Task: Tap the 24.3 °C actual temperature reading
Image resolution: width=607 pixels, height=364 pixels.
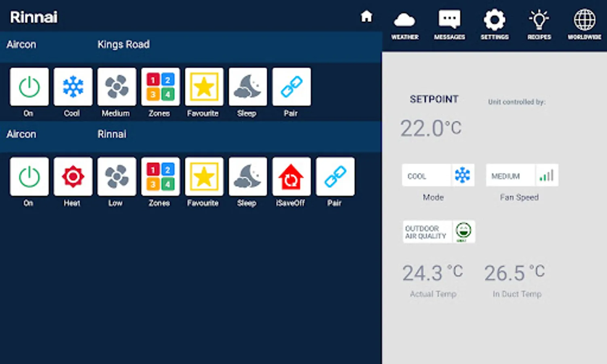Action: 432,273
